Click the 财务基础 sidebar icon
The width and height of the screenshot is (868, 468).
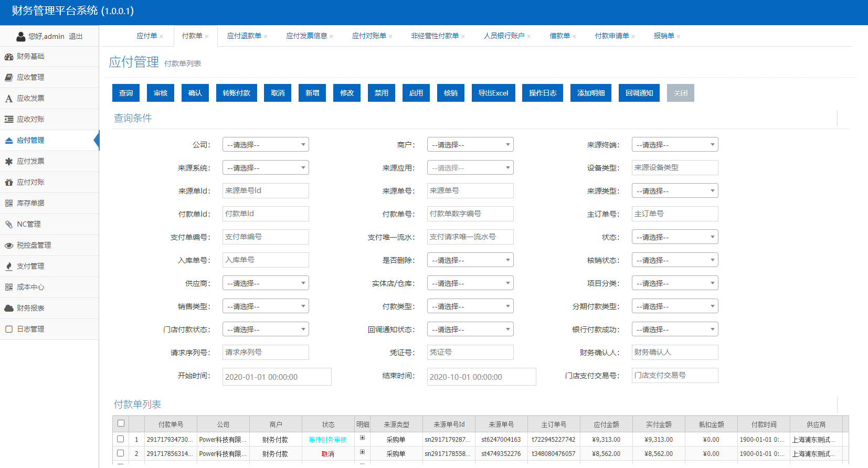pos(9,57)
